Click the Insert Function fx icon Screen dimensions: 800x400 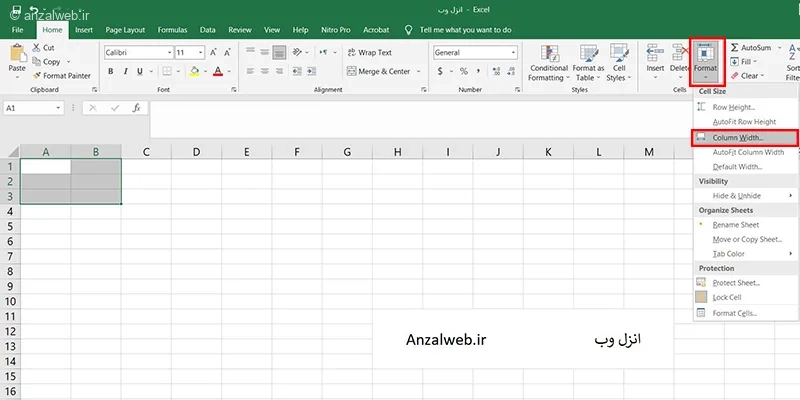[136, 108]
